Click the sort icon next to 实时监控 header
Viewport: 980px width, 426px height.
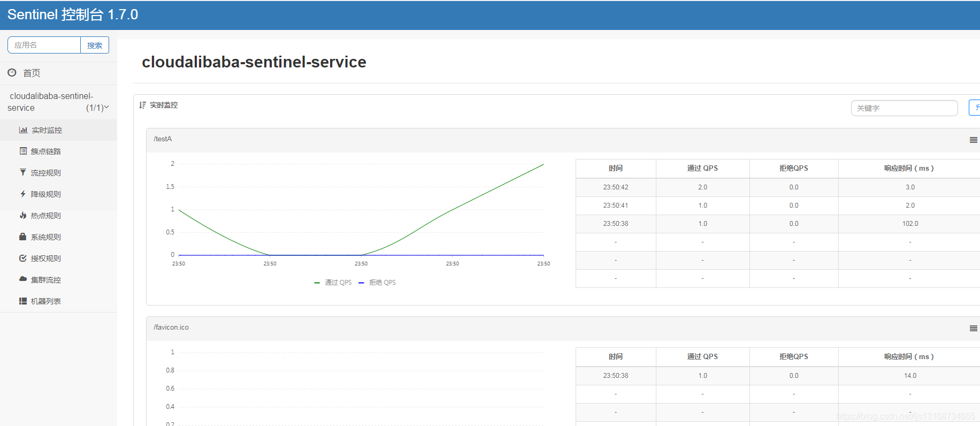(x=142, y=105)
